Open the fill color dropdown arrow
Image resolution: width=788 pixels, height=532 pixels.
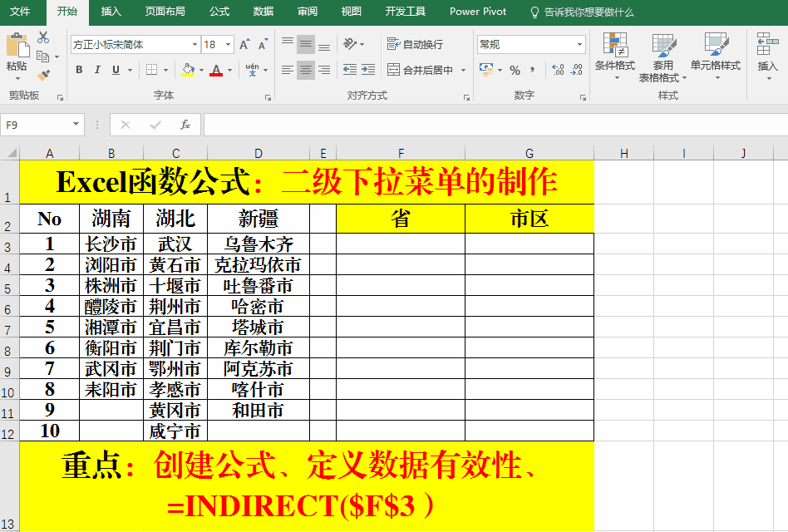tap(201, 71)
